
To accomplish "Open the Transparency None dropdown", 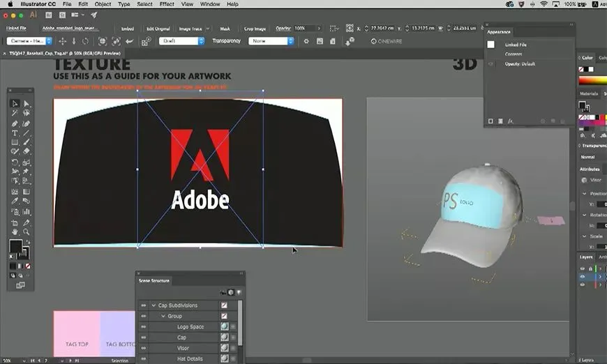I will pos(271,41).
